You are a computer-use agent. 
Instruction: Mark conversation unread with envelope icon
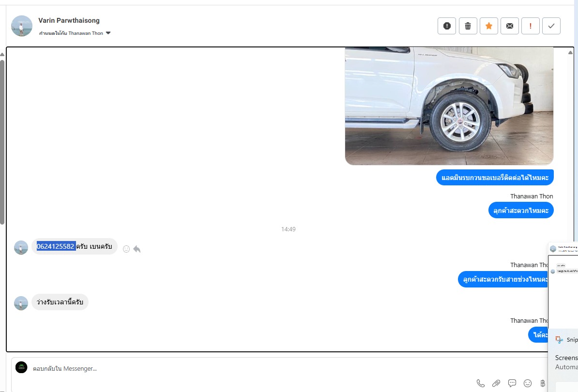pos(510,26)
